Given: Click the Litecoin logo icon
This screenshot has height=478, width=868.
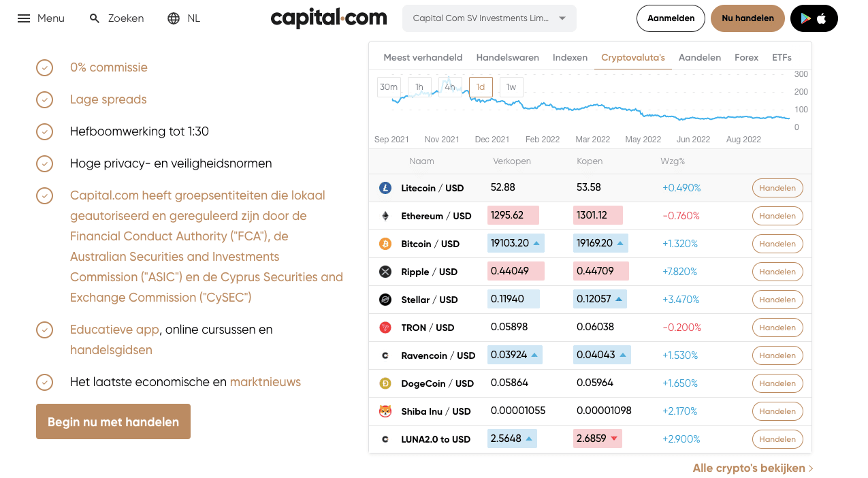Looking at the screenshot, I should [385, 188].
